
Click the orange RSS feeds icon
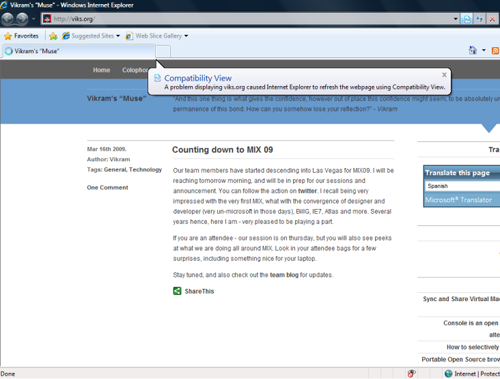tap(496, 51)
